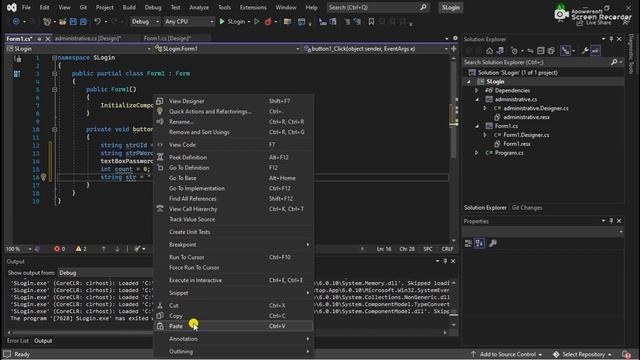
Task: Expand the Annotation submenu
Action: coord(233,339)
